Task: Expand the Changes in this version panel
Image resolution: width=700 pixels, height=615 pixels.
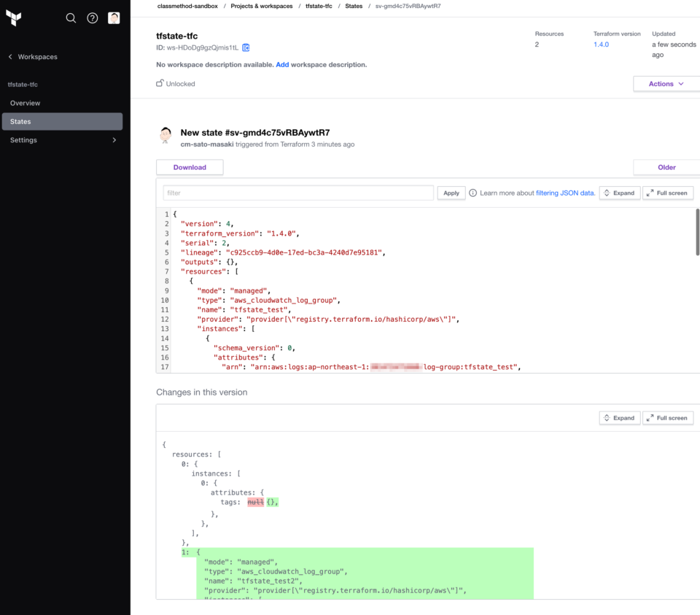Action: [x=619, y=418]
